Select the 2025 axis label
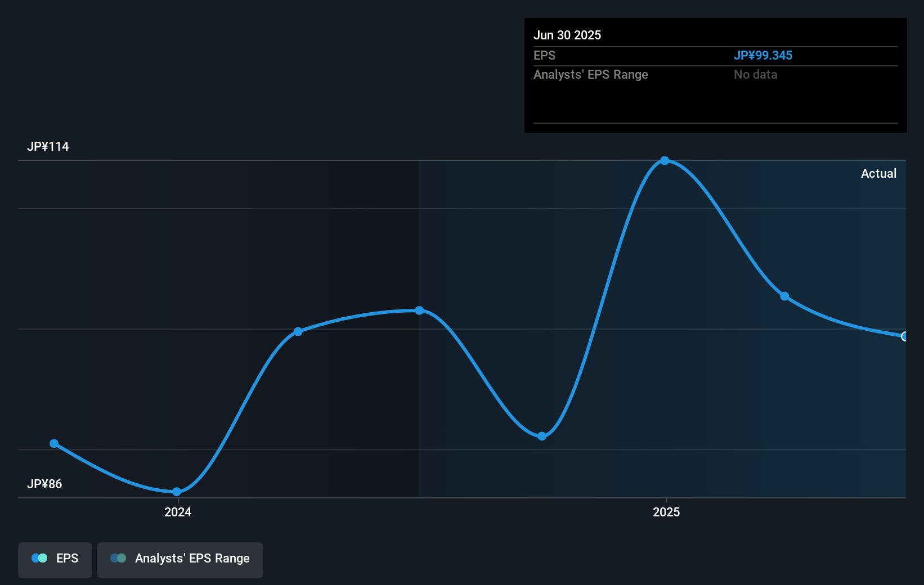 pyautogui.click(x=666, y=512)
